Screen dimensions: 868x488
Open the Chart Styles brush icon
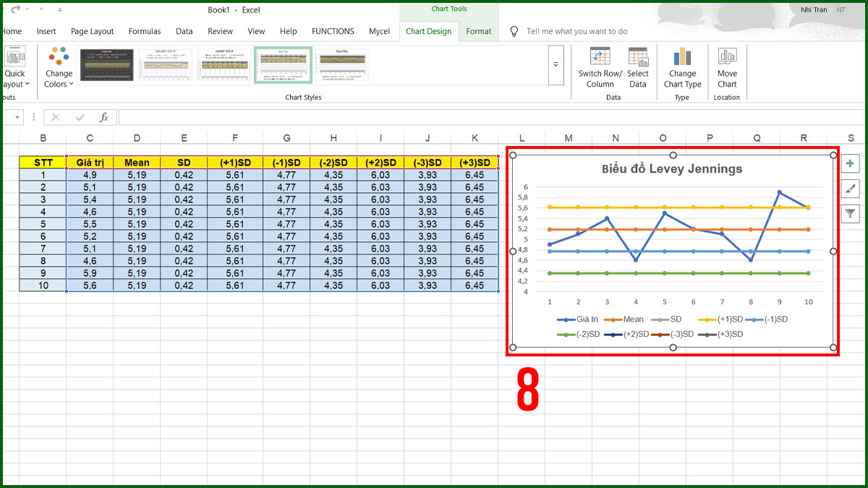[x=851, y=189]
